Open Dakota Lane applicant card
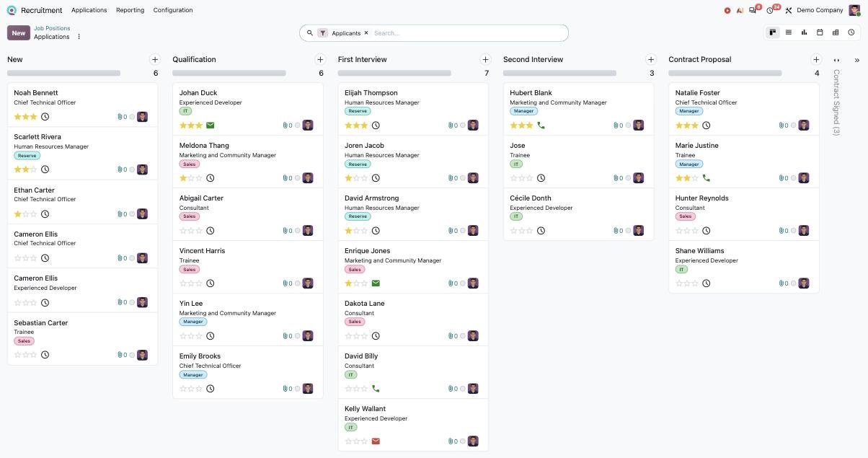The image size is (868, 458). coord(413,320)
